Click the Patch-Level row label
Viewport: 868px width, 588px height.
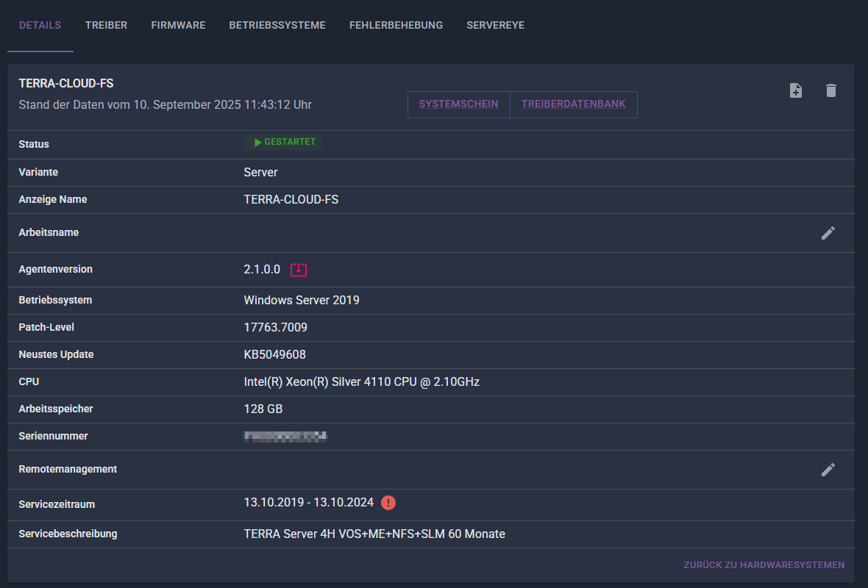click(46, 327)
